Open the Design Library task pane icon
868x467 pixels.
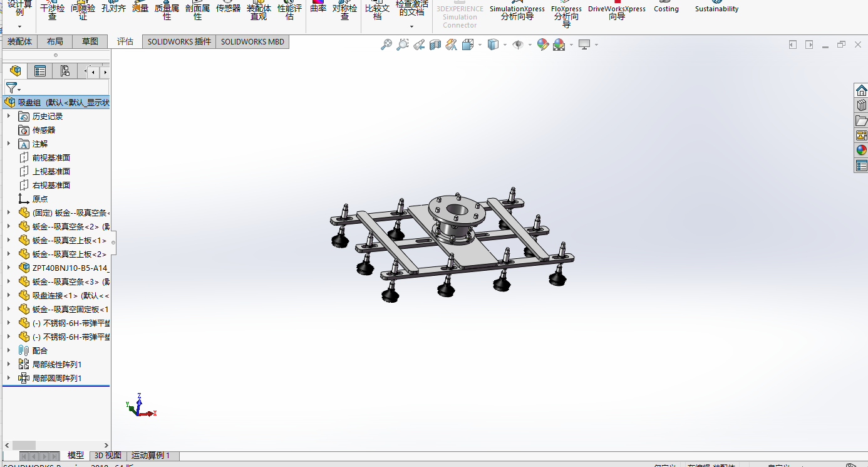point(861,105)
